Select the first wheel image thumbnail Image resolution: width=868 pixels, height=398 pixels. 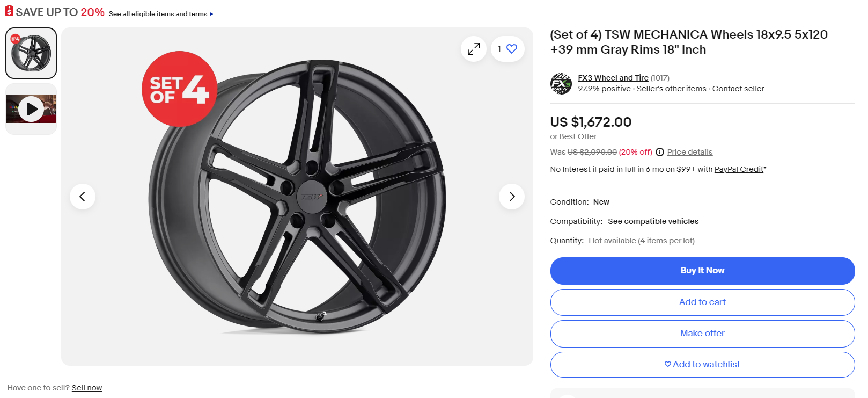(31, 53)
